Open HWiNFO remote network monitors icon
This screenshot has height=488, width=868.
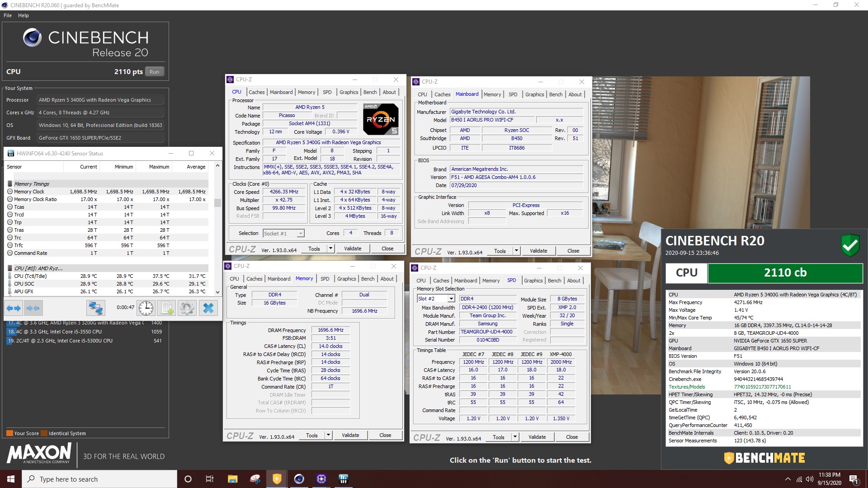click(96, 308)
